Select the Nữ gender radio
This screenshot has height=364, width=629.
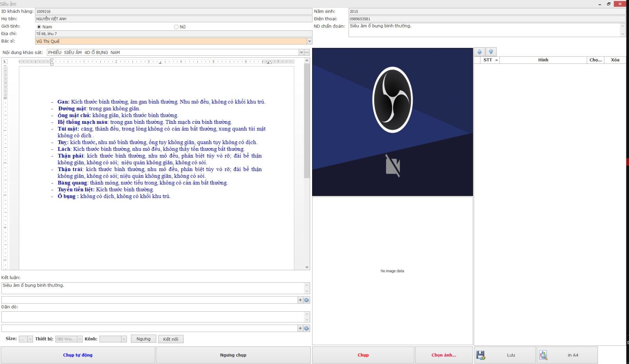[176, 27]
